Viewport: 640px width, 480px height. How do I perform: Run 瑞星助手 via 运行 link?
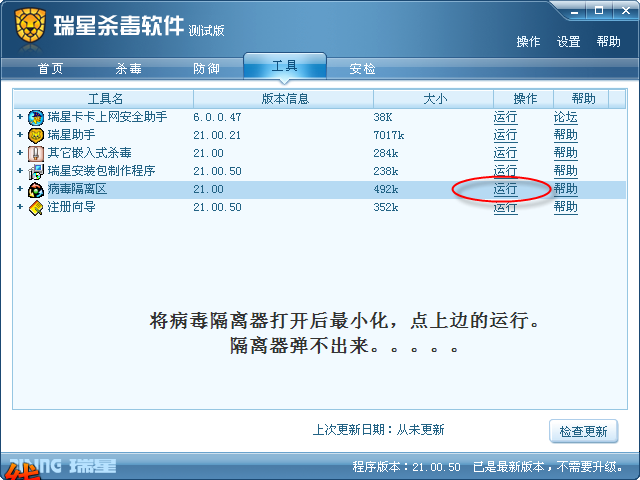[505, 135]
